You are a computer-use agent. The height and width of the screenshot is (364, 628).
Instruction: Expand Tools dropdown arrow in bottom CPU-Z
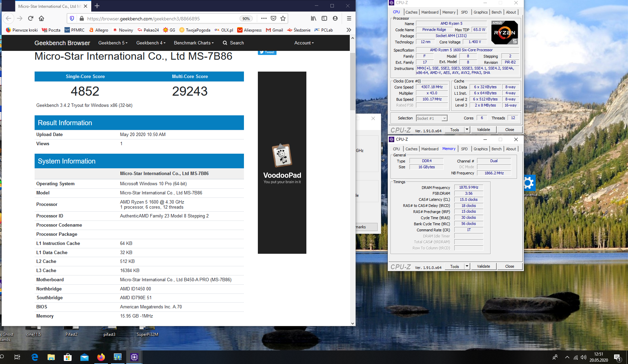click(467, 267)
